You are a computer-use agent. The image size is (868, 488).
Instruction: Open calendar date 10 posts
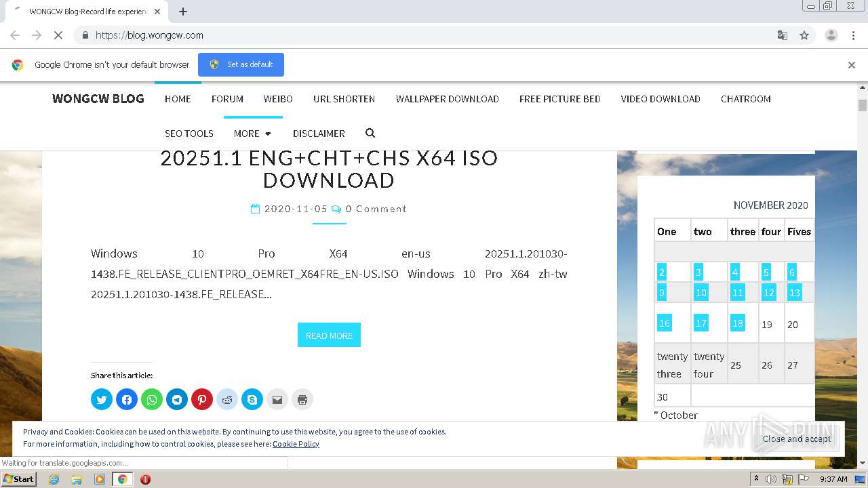[x=701, y=293]
